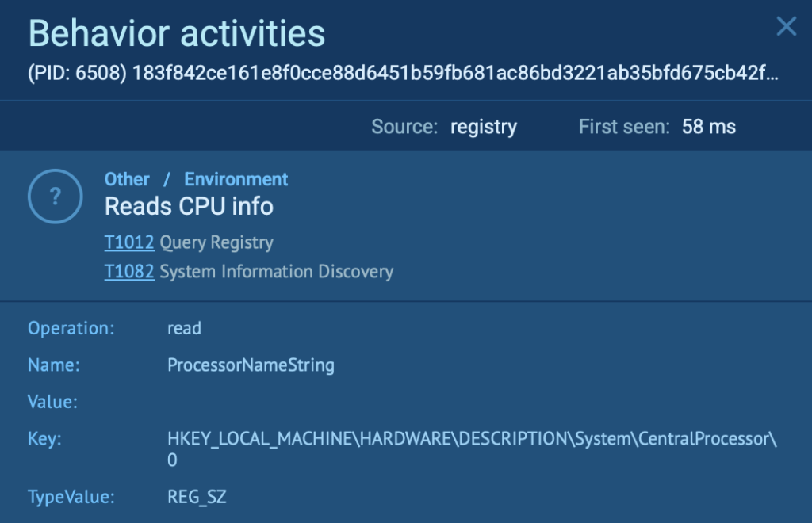Click the HKEY_LOCAL_MACHINE registry key path
The width and height of the screenshot is (812, 523).
coord(472,441)
